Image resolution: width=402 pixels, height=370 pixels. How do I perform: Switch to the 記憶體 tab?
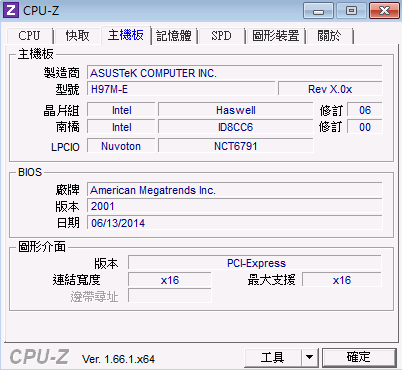(x=174, y=36)
